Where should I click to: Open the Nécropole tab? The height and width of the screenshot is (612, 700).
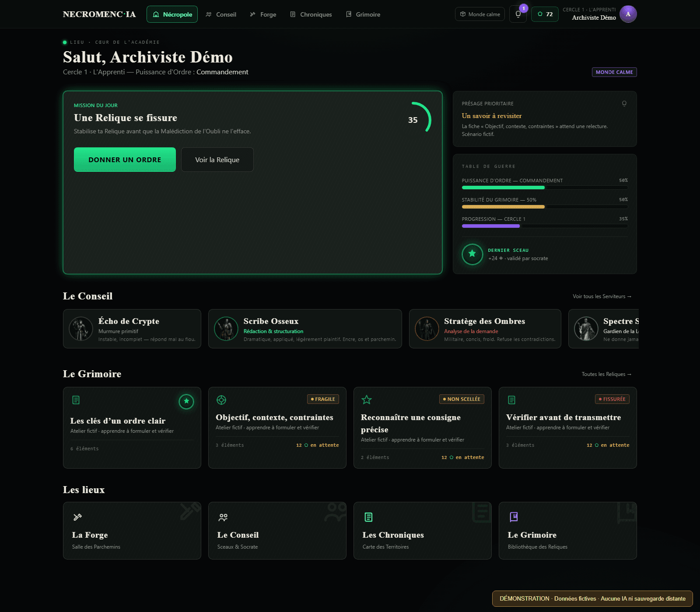172,14
